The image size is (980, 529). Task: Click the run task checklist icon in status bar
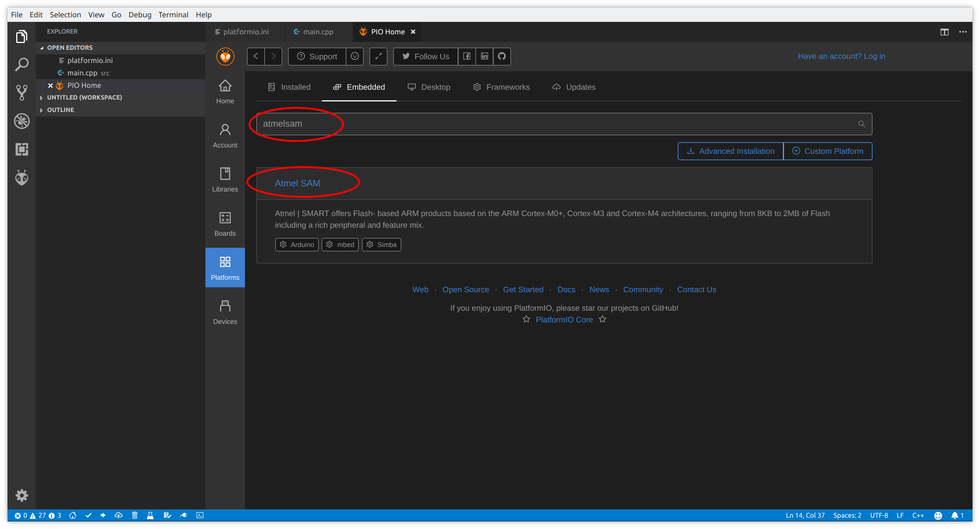tap(167, 515)
